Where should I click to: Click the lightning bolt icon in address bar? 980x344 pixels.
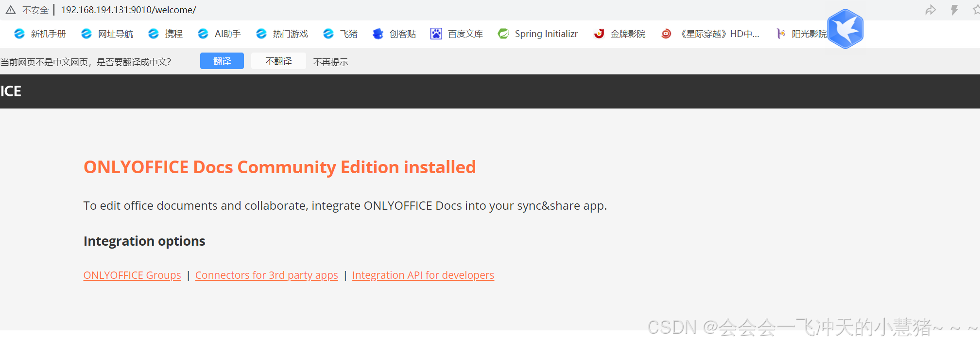click(x=954, y=10)
